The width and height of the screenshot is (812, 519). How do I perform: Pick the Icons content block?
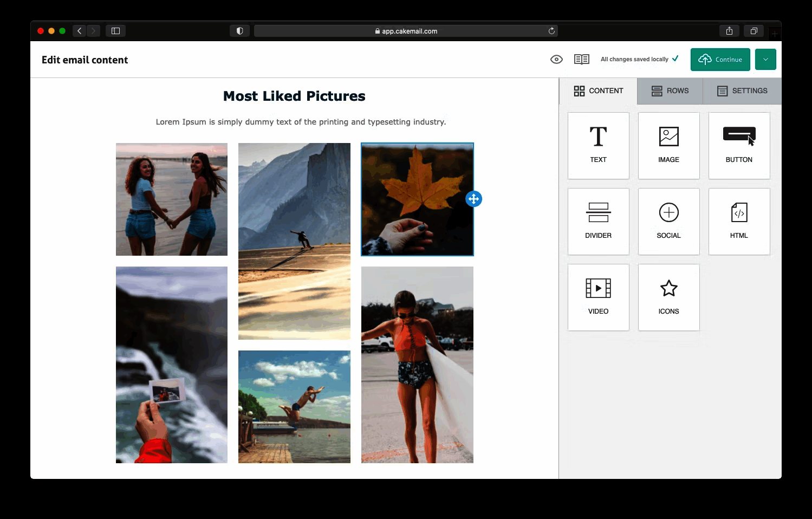pos(668,297)
